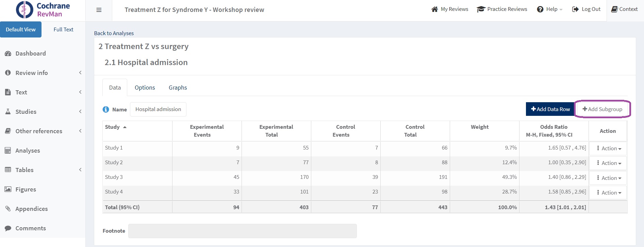Switch to the Graphs tab
644x247 pixels.
[178, 88]
